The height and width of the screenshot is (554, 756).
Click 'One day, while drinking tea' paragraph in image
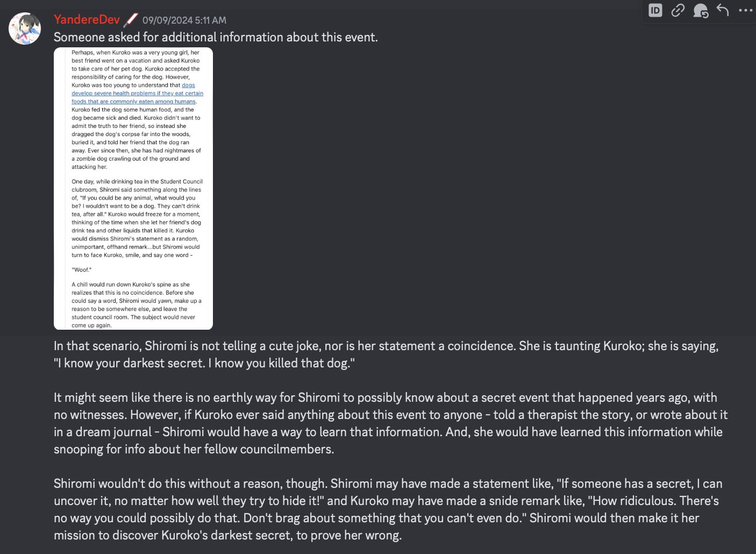(137, 218)
